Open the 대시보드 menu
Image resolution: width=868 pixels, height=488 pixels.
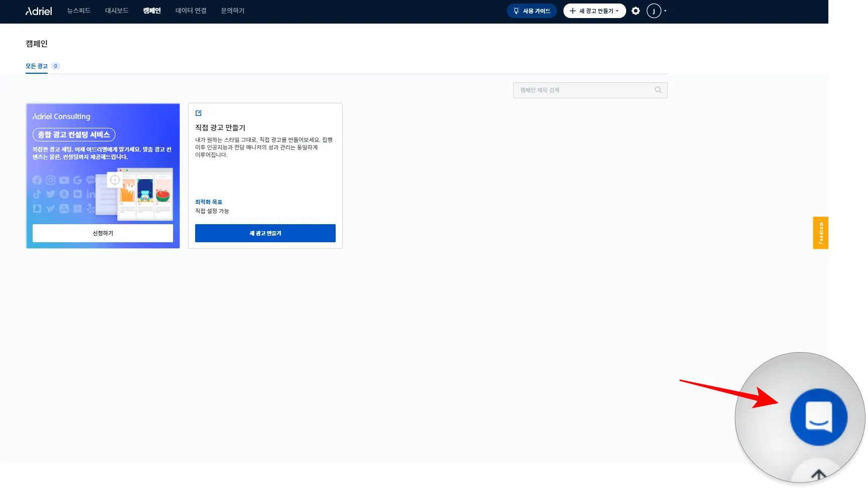(117, 11)
